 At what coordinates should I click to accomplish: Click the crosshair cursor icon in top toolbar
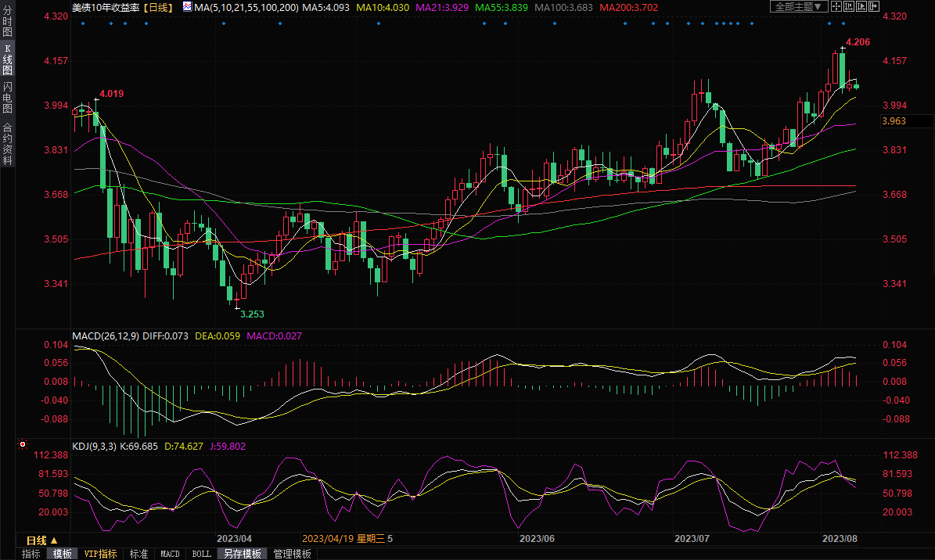(x=836, y=6)
